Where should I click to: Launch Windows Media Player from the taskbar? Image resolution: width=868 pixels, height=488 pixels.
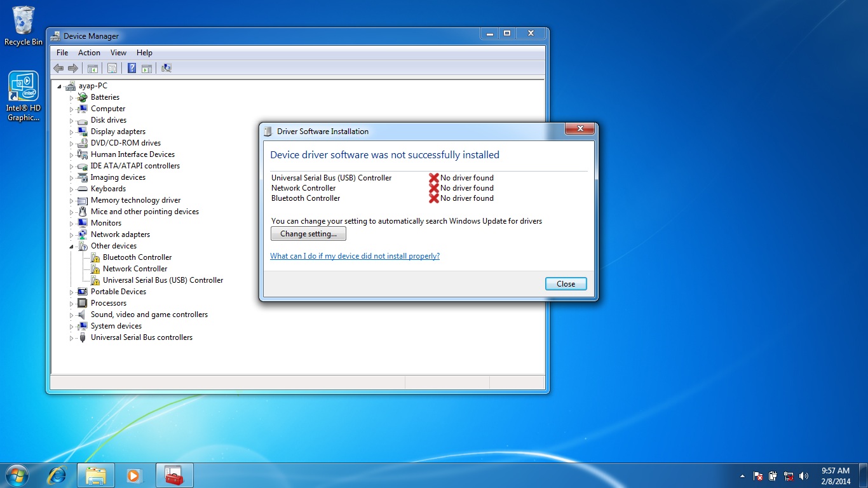click(x=133, y=475)
